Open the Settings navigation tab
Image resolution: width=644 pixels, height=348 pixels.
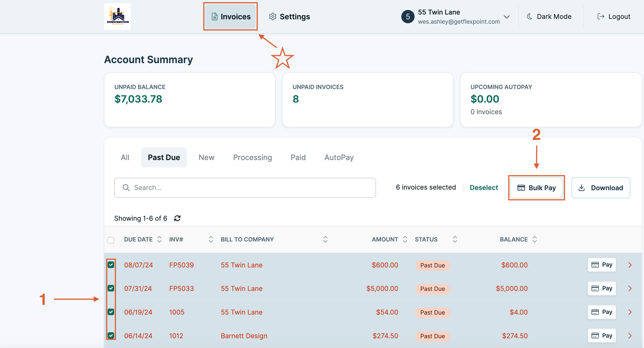(289, 16)
